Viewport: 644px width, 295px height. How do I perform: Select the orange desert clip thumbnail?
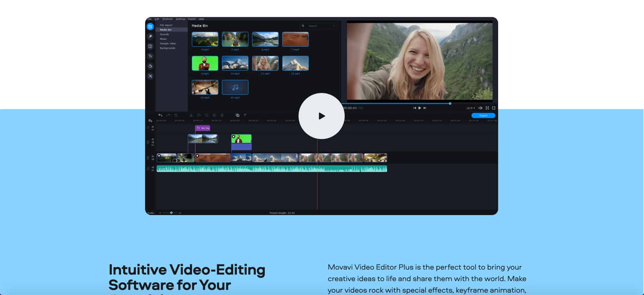[x=295, y=39]
